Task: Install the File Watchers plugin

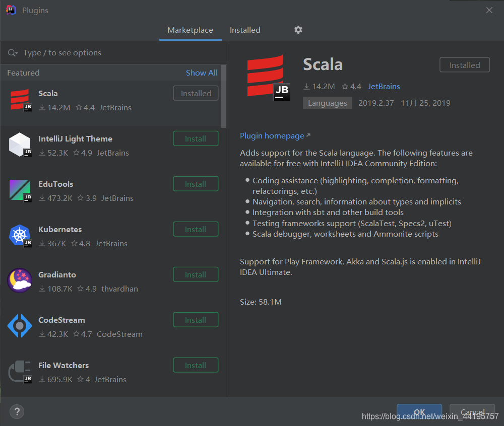Action: pos(196,365)
